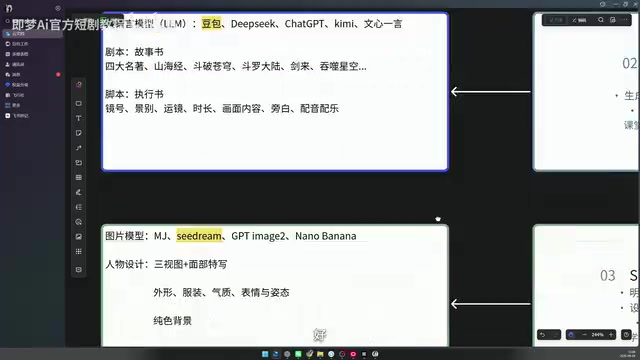Click the text 纯色背景
This screenshot has width=640, height=360.
pyautogui.click(x=173, y=320)
